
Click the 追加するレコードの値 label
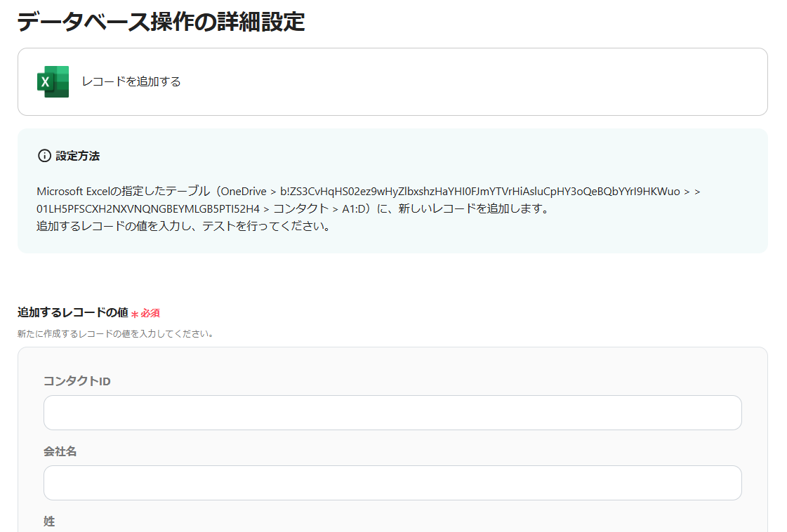73,313
